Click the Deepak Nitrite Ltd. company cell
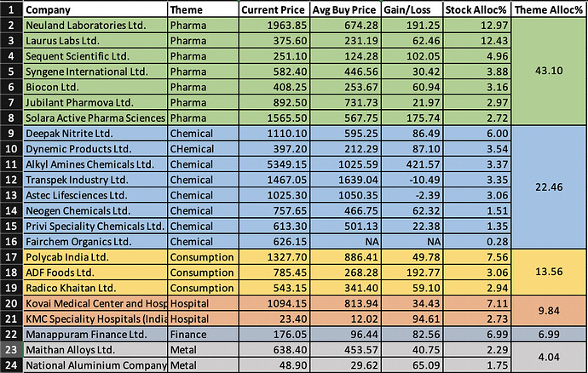Image resolution: width=588 pixels, height=373 pixels. click(94, 133)
